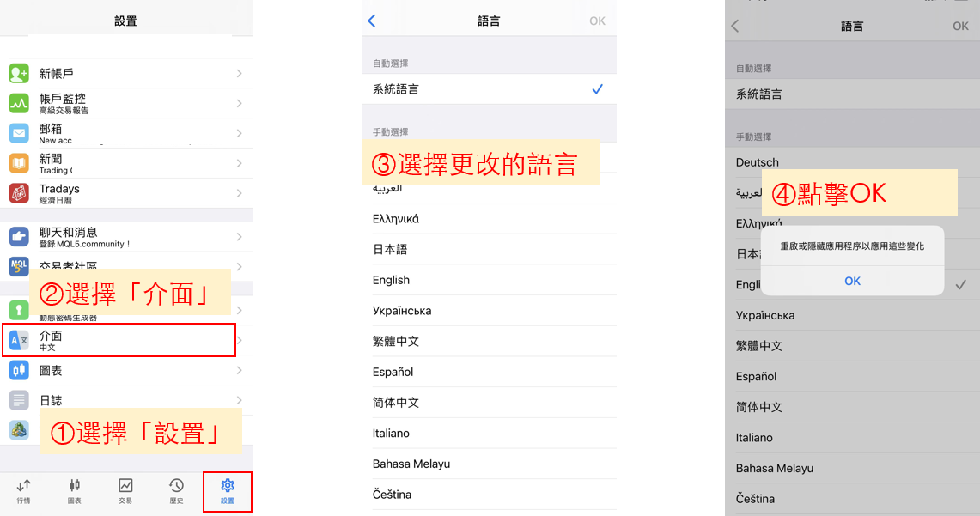Tap the Tradays calendar icon

[19, 193]
